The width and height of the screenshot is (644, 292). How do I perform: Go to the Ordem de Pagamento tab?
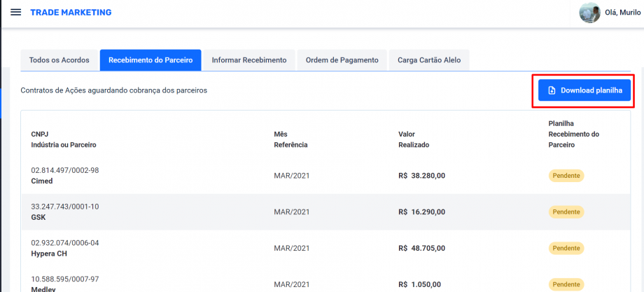click(x=342, y=60)
